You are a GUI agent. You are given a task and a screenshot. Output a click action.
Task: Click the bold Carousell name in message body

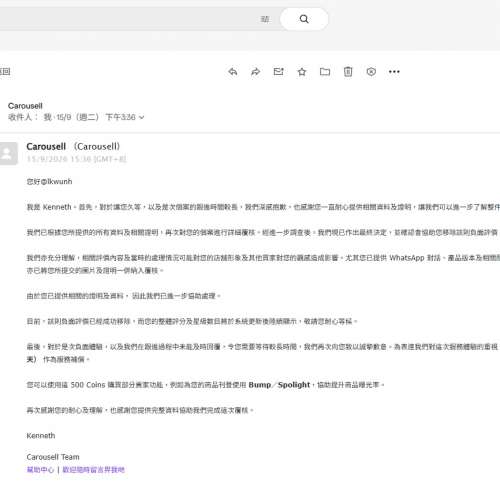point(46,147)
